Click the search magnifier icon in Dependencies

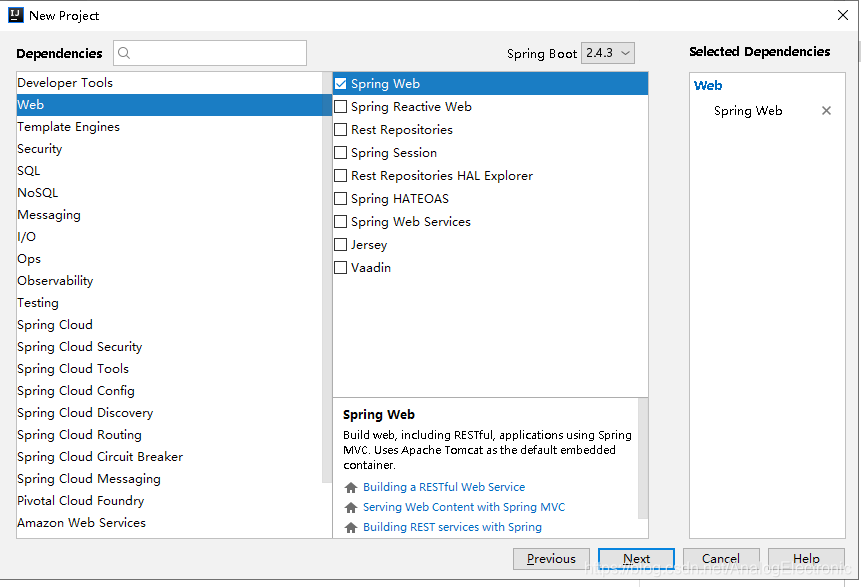click(124, 53)
